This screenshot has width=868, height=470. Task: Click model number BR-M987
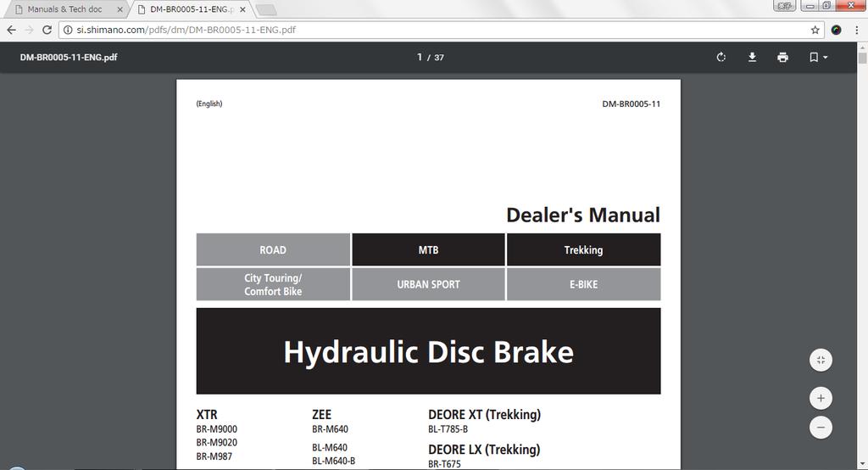tap(214, 456)
